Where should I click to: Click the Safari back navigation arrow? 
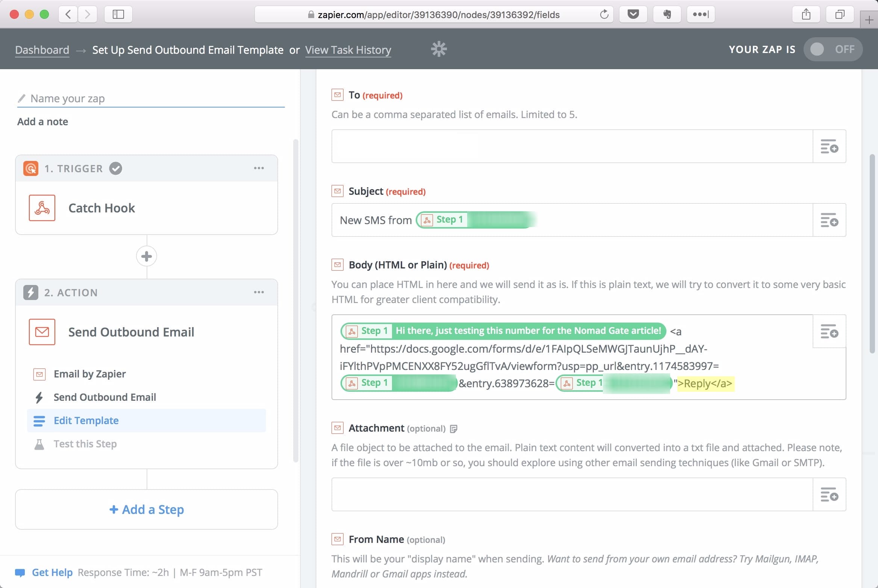[68, 15]
